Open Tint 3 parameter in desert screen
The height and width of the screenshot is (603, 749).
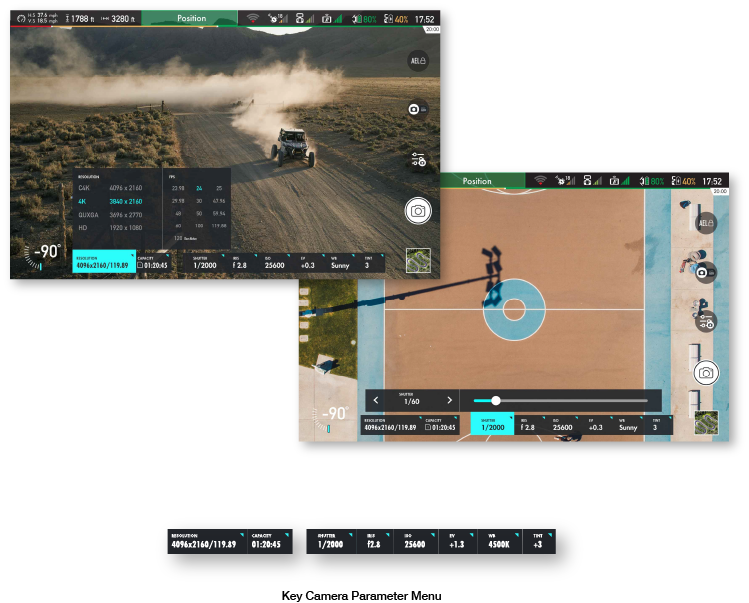click(x=371, y=263)
